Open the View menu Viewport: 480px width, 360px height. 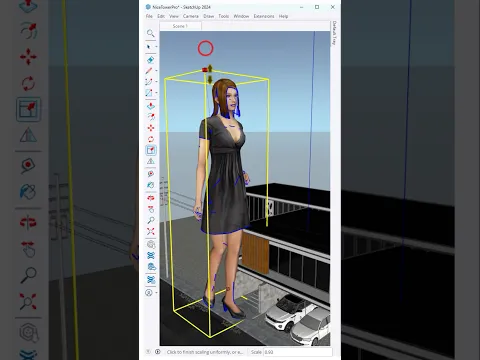174,16
